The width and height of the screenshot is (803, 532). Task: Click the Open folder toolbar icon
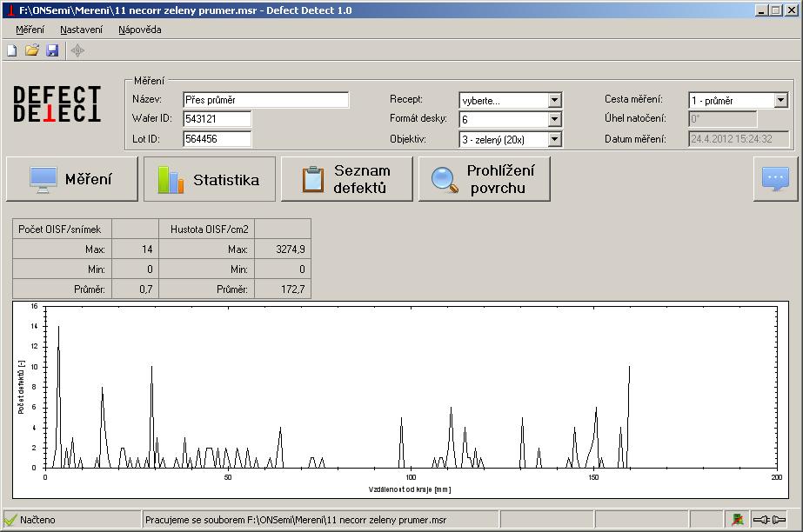(31, 50)
